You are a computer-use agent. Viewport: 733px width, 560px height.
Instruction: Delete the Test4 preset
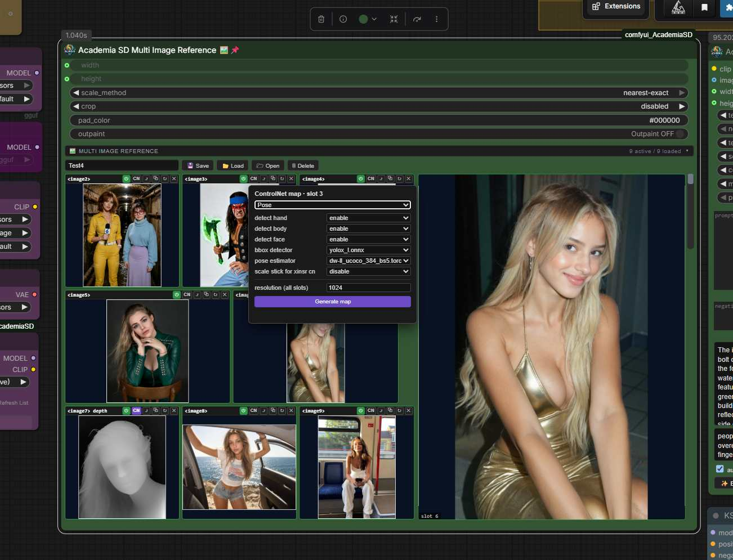[x=303, y=165]
